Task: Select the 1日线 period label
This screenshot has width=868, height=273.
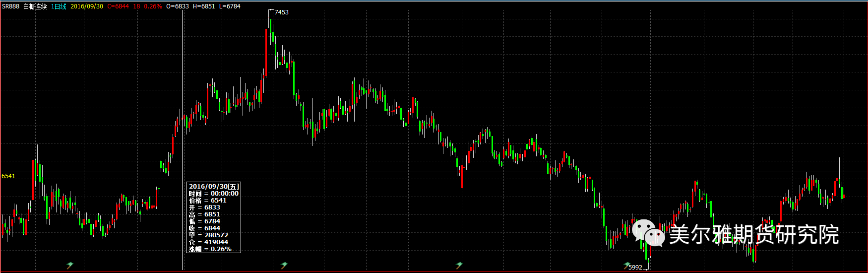Action: [59, 6]
